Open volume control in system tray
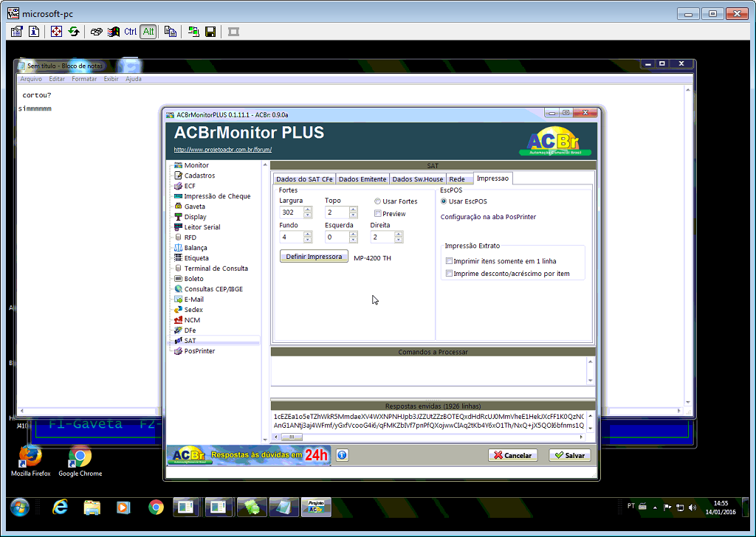This screenshot has height=537, width=756. coord(693,507)
